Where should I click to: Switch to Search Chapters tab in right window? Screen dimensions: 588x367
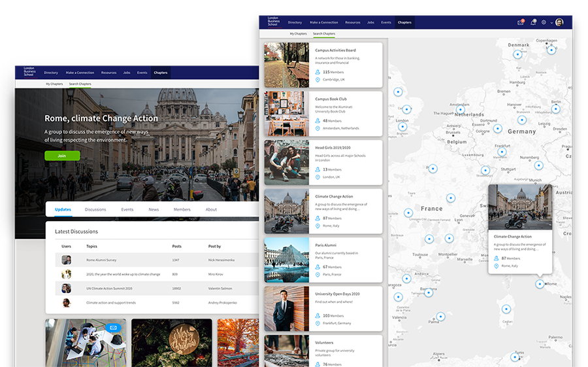tap(324, 34)
